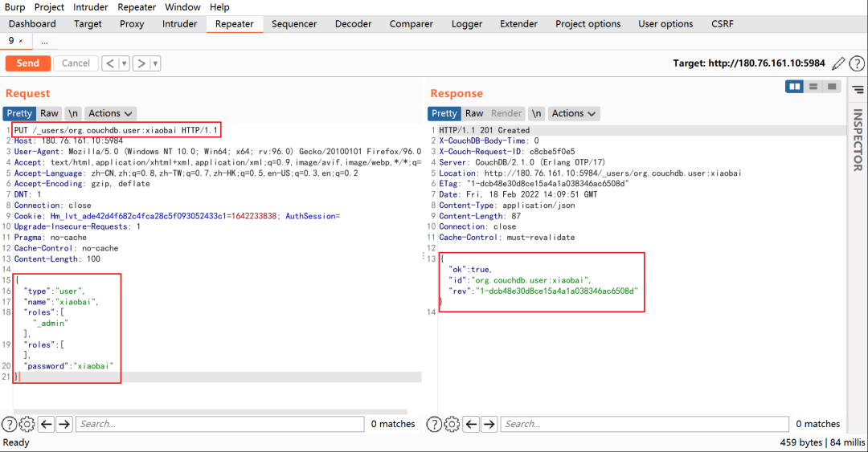The height and width of the screenshot is (452, 868).
Task: Switch to the Decoder tab
Action: click(353, 24)
